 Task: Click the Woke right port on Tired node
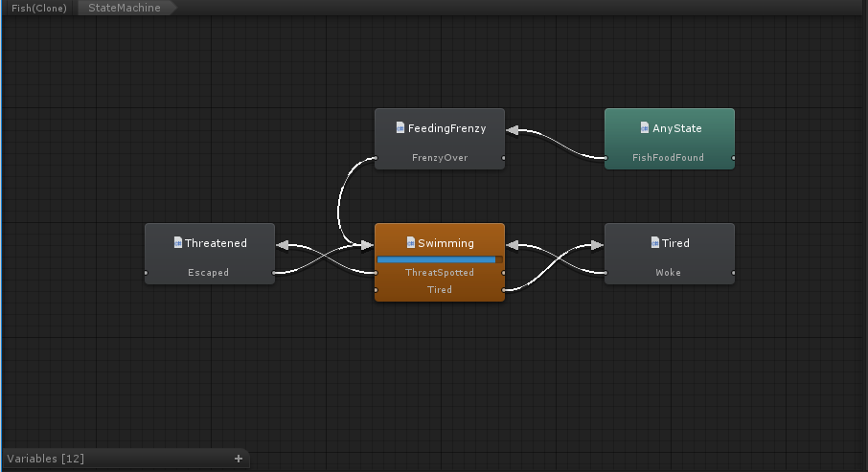click(x=734, y=273)
